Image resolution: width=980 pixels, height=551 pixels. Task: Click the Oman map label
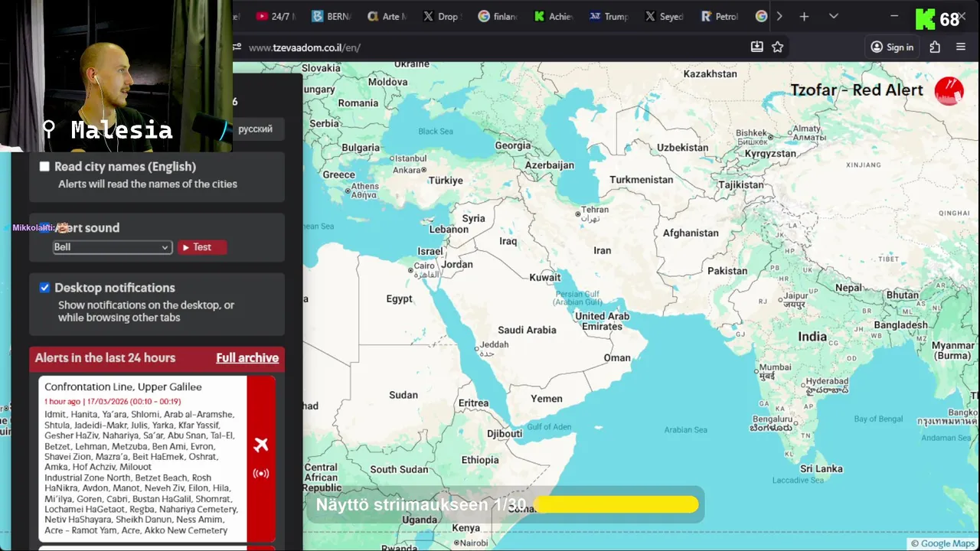click(x=617, y=357)
